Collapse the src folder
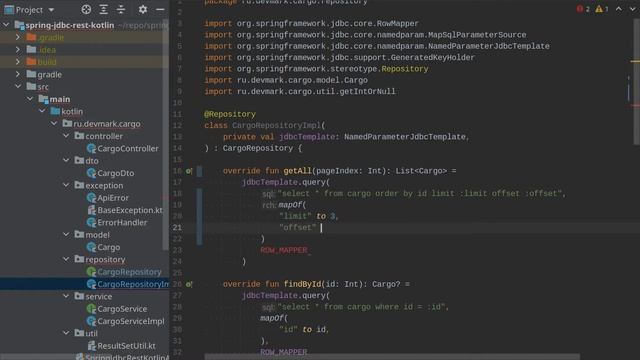 18,87
